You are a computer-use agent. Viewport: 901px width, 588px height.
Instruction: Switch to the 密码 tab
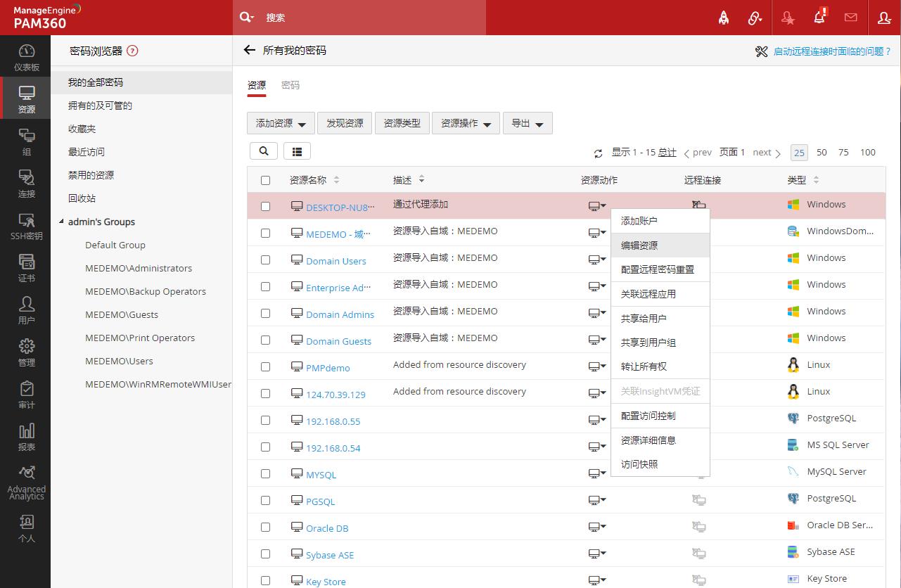290,85
